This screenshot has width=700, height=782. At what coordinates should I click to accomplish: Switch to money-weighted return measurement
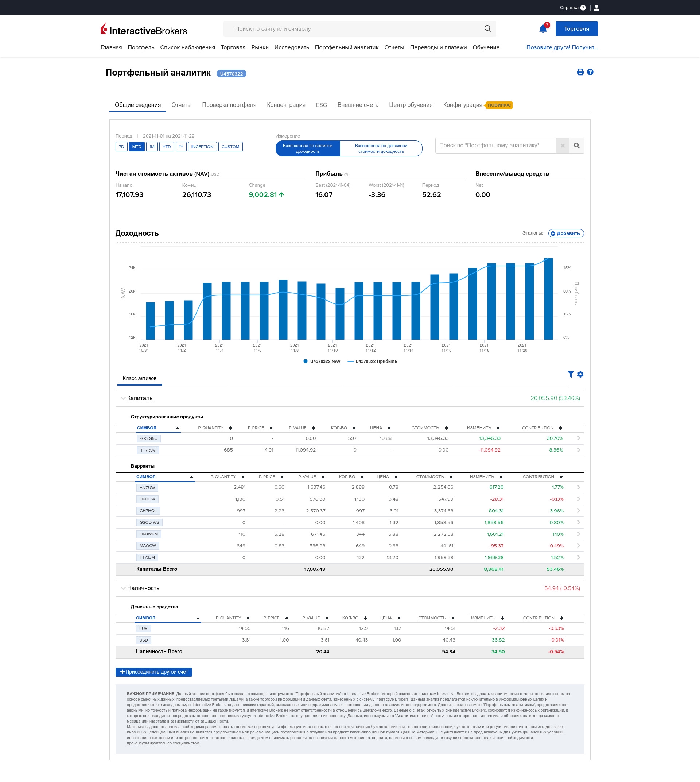tap(381, 148)
